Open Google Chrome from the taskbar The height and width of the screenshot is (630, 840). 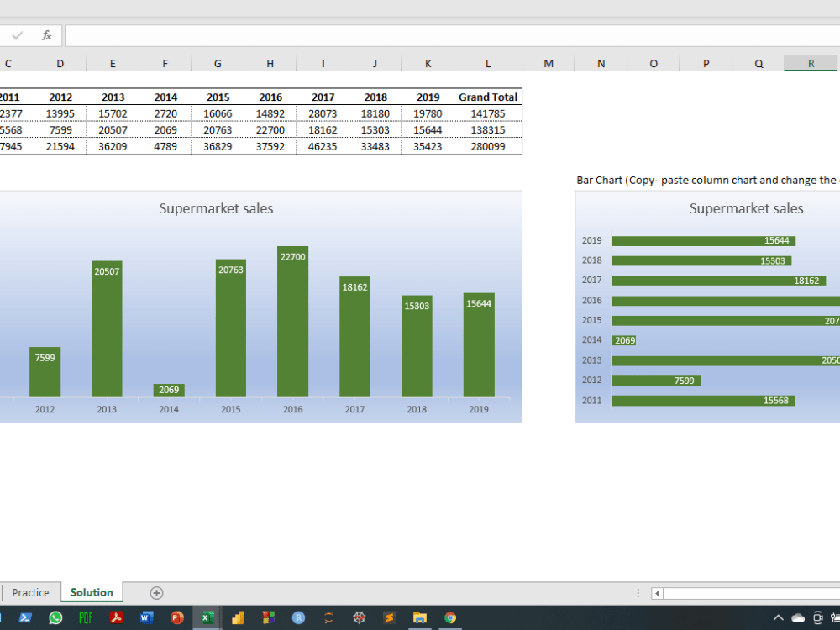click(451, 617)
